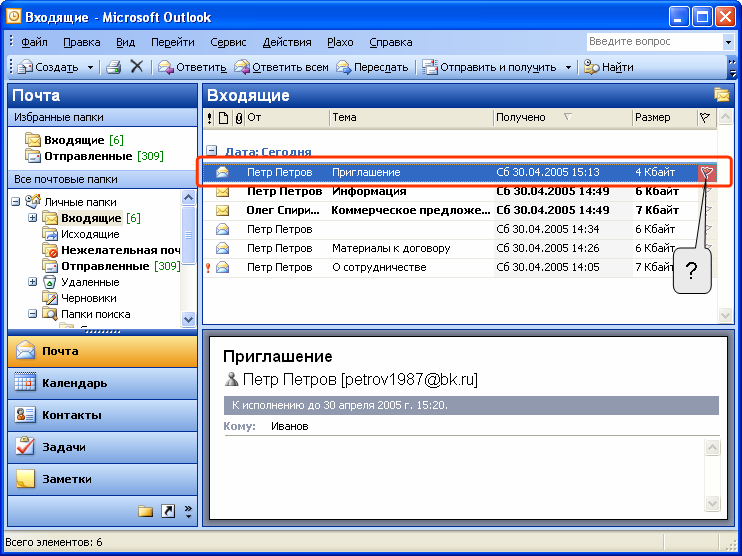The width and height of the screenshot is (742, 556).
Task: Select Отправленные [309] in favorite folders
Action: (x=94, y=156)
